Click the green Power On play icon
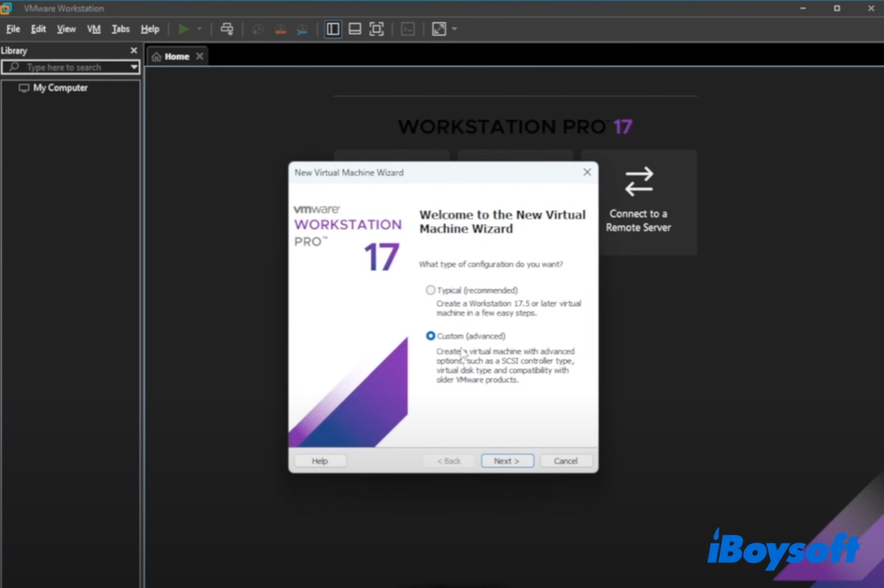Screen dimensions: 884x588 point(183,29)
